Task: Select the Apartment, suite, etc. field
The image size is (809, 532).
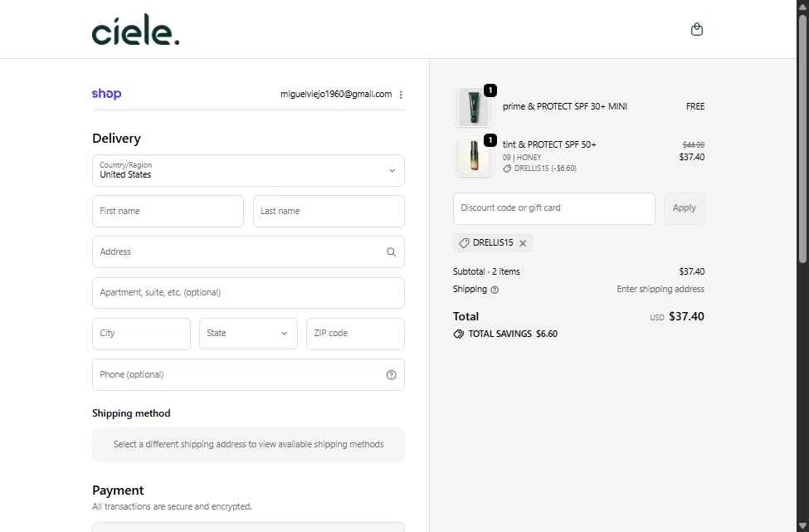Action: click(x=248, y=293)
